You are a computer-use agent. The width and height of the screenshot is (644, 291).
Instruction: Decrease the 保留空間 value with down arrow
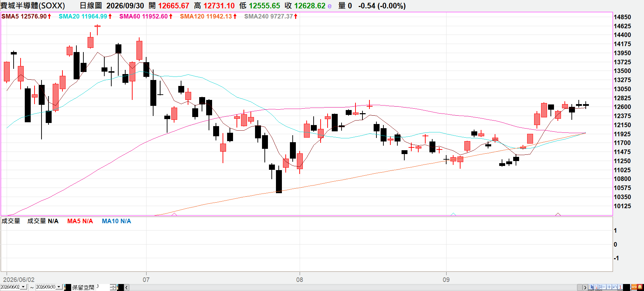[x=113, y=289]
